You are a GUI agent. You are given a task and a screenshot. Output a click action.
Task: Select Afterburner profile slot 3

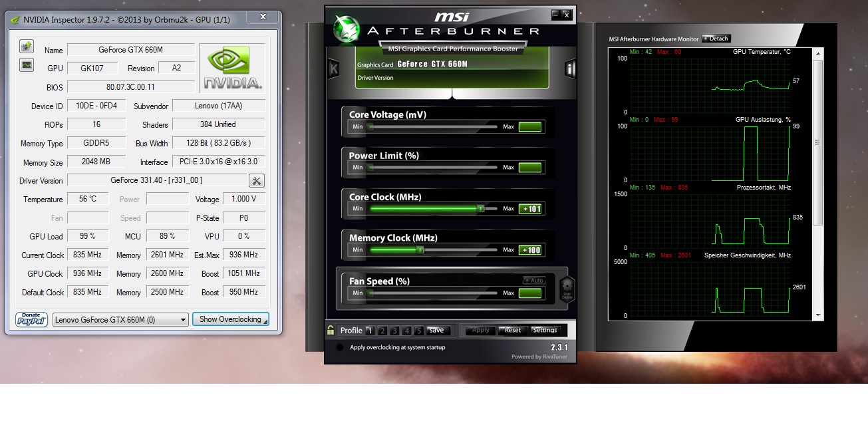click(394, 330)
